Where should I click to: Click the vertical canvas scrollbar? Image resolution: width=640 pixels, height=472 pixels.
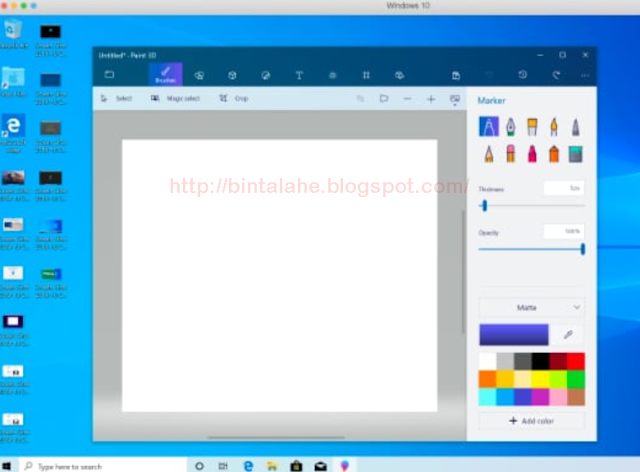[463, 272]
